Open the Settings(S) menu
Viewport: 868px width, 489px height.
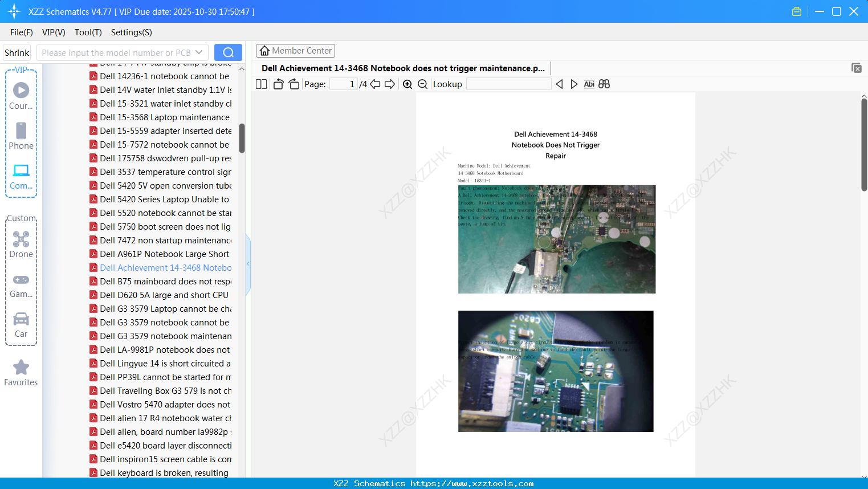click(132, 32)
